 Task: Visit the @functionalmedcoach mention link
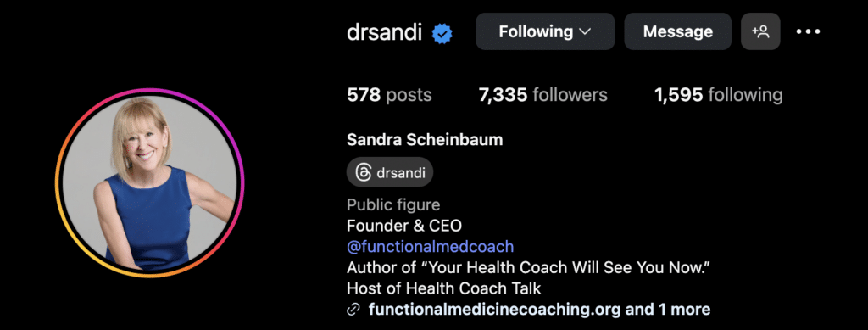430,246
